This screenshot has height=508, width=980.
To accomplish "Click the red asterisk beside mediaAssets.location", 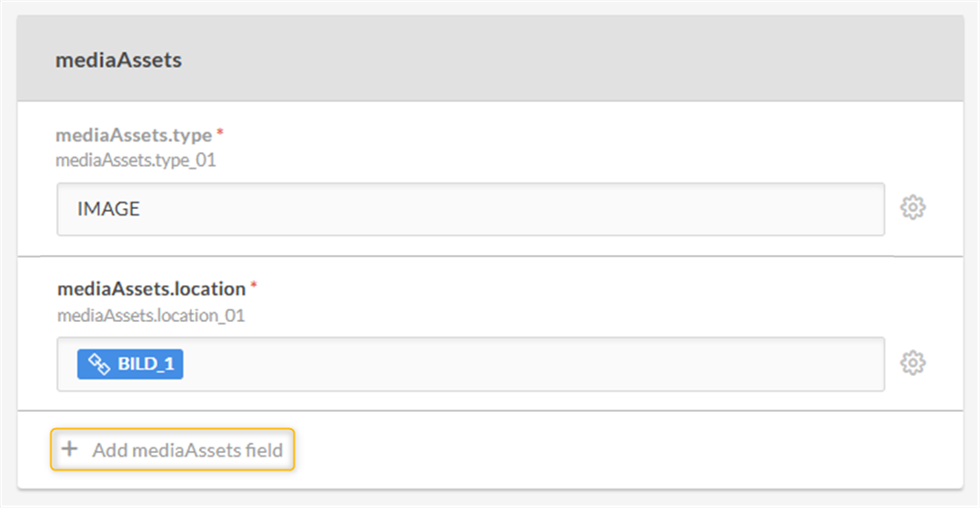I will point(254,289).
